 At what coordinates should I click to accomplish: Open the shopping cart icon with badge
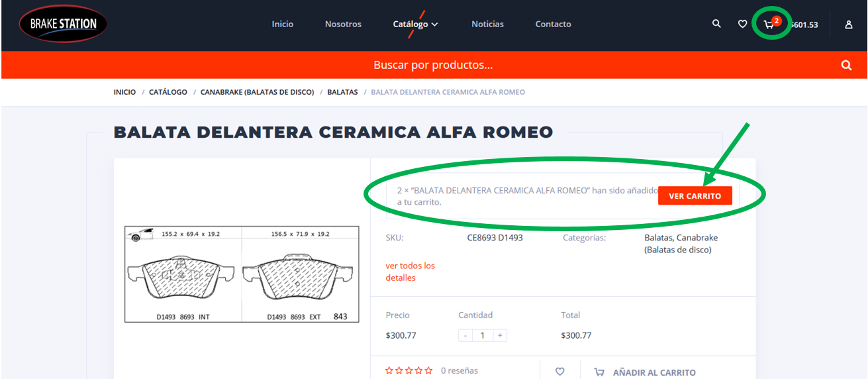(771, 23)
